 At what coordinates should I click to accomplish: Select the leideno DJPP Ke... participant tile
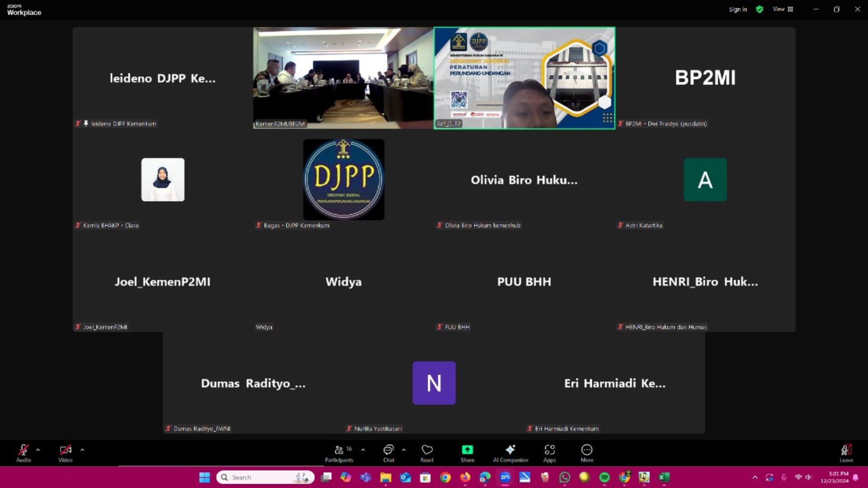coord(163,78)
